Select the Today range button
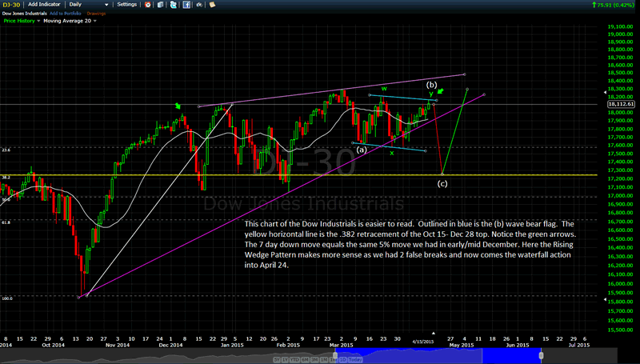This screenshot has width=640, height=364. [x=355, y=359]
